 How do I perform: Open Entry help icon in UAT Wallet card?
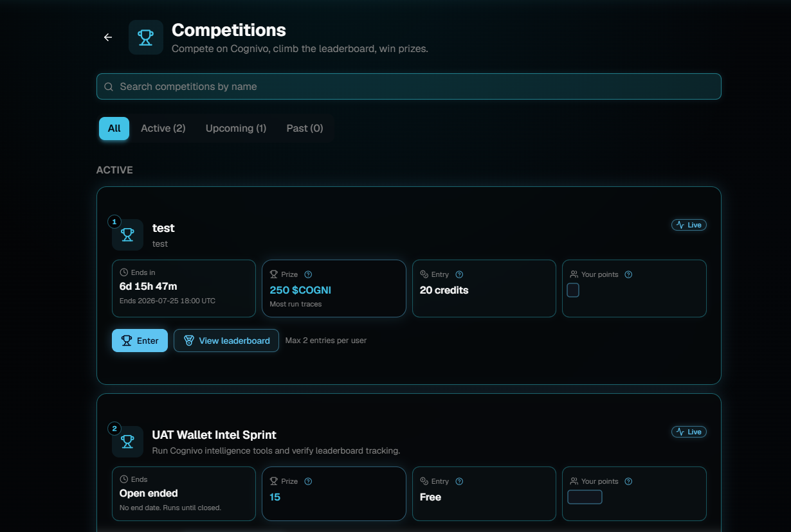(459, 481)
